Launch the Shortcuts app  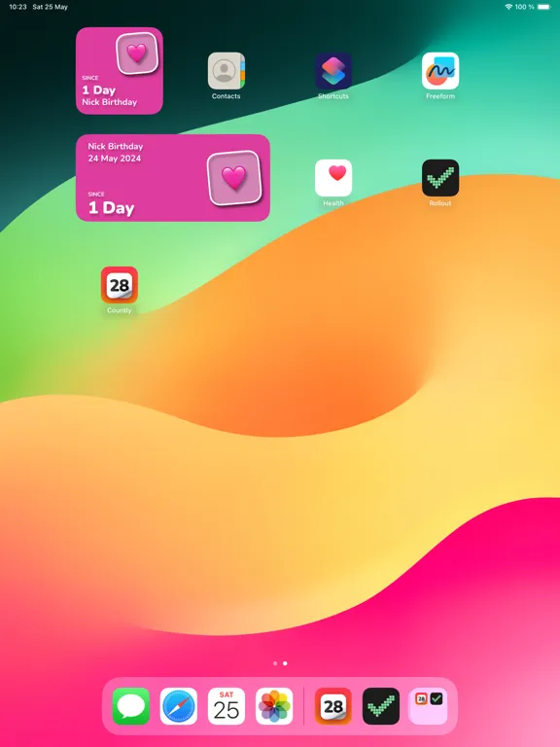tap(333, 71)
